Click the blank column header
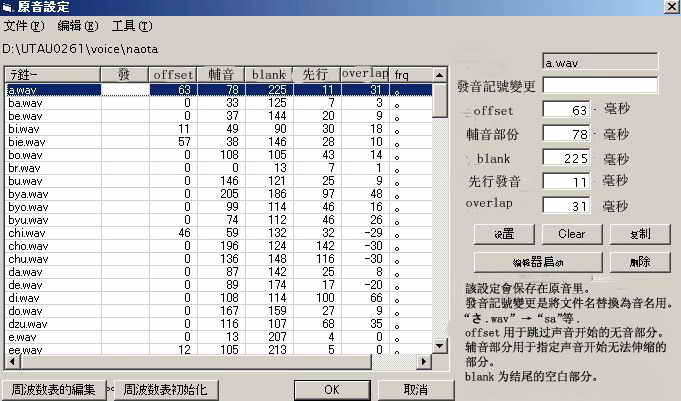Viewport: 681px width, 401px height. [x=269, y=75]
